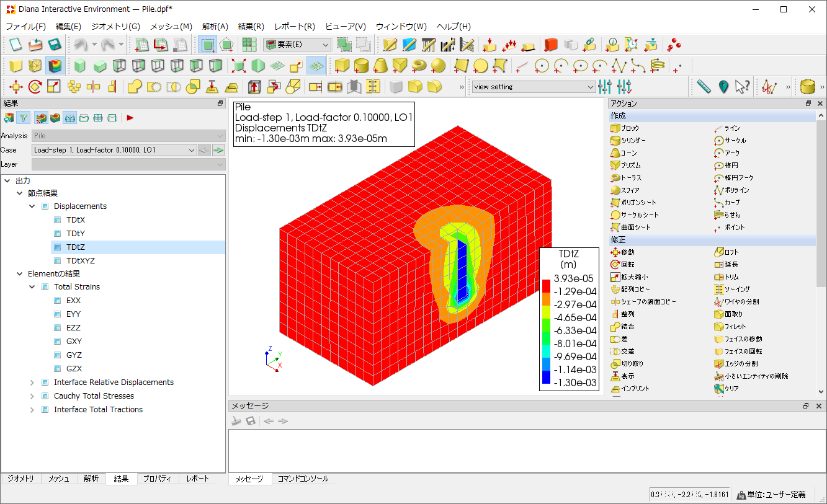Click フィレット in the actions panel
827x504 pixels.
[735, 327]
